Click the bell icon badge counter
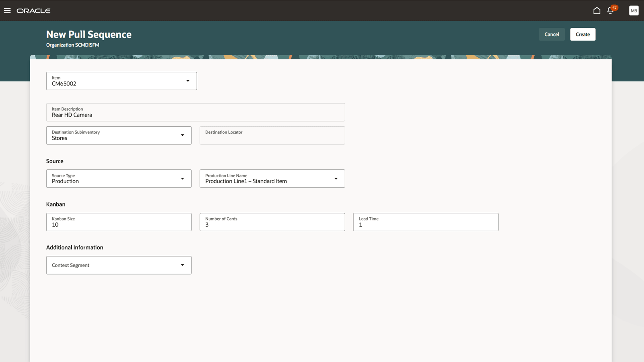The image size is (644, 362). pyautogui.click(x=614, y=7)
